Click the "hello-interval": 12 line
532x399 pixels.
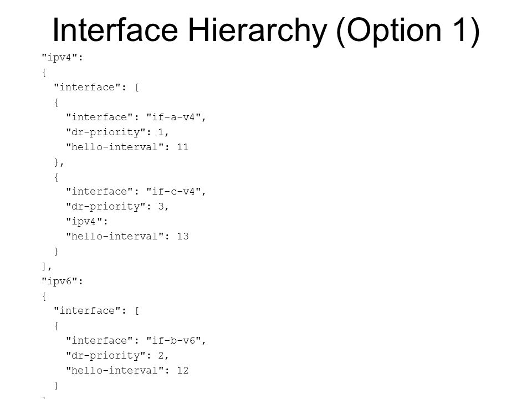pyautogui.click(x=127, y=370)
